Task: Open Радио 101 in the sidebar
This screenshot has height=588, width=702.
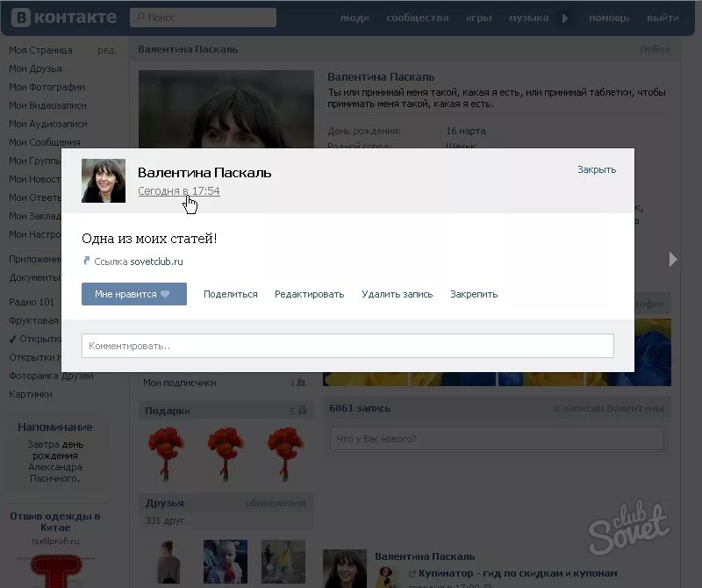Action: tap(32, 302)
